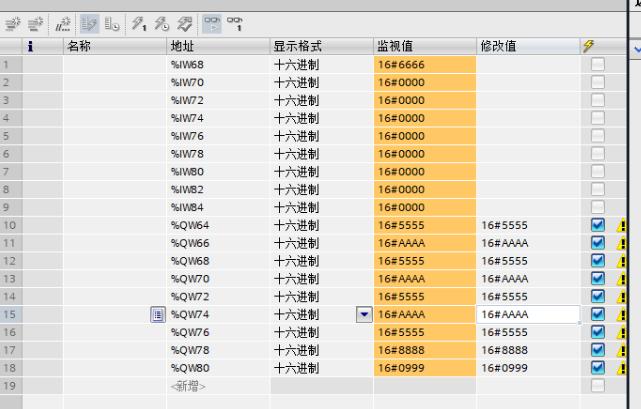
Task: Open the display format dropdown for %QW74
Action: (x=364, y=315)
